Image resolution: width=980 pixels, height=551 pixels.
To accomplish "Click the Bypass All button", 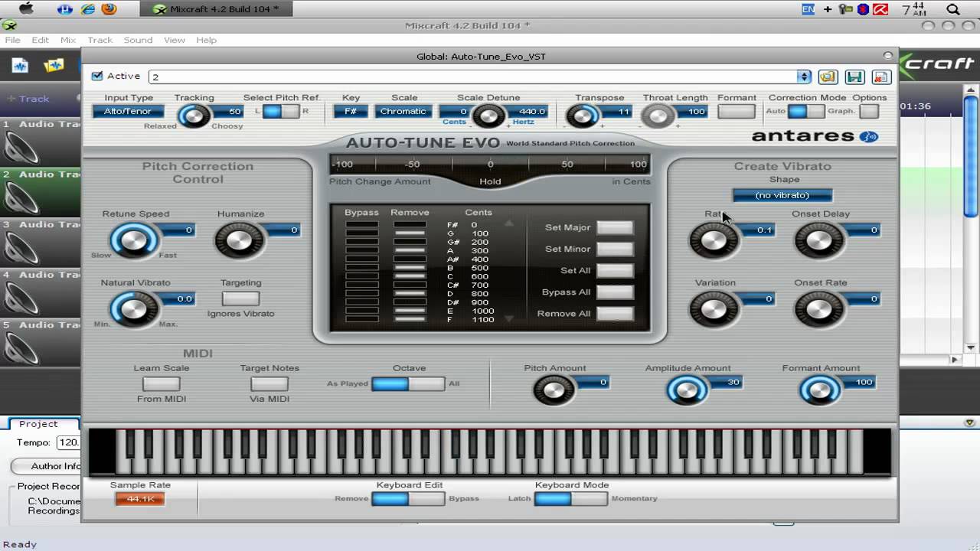I will [615, 292].
